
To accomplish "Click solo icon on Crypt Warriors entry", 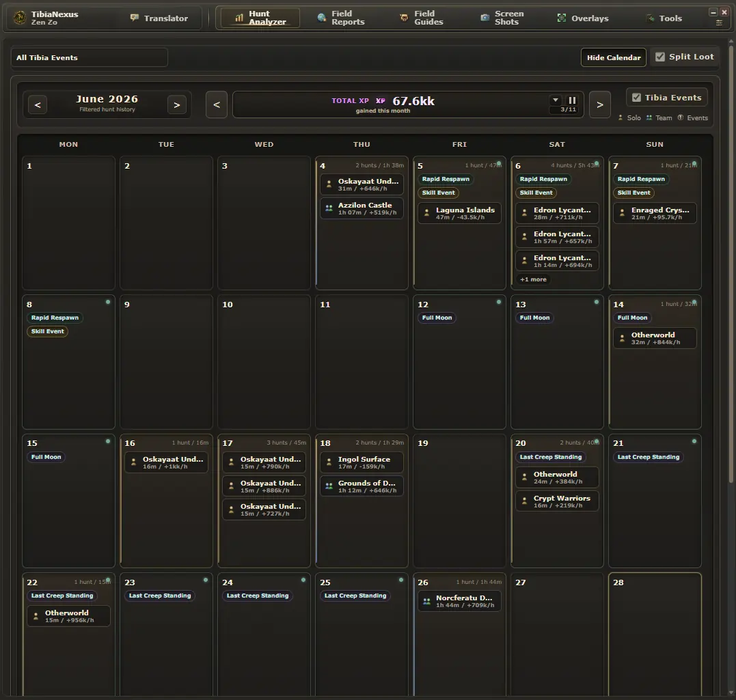I will pos(524,501).
